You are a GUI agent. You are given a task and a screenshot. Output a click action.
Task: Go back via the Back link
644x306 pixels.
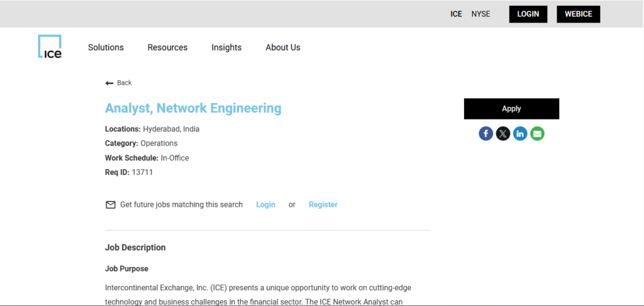(x=124, y=83)
